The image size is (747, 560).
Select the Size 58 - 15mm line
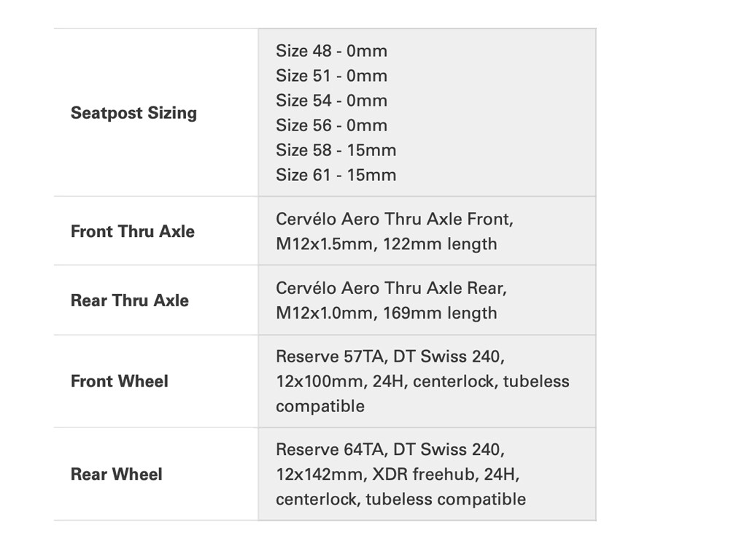pos(336,150)
